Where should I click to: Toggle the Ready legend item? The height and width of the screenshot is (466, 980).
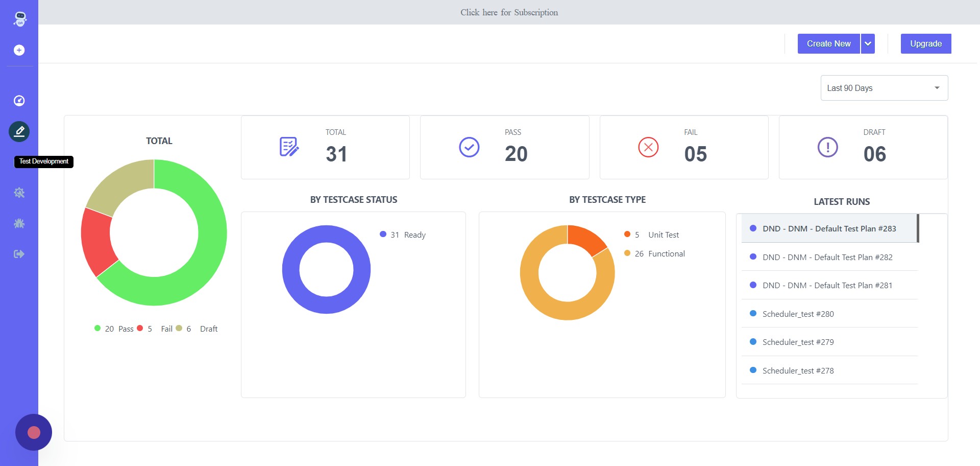click(403, 235)
